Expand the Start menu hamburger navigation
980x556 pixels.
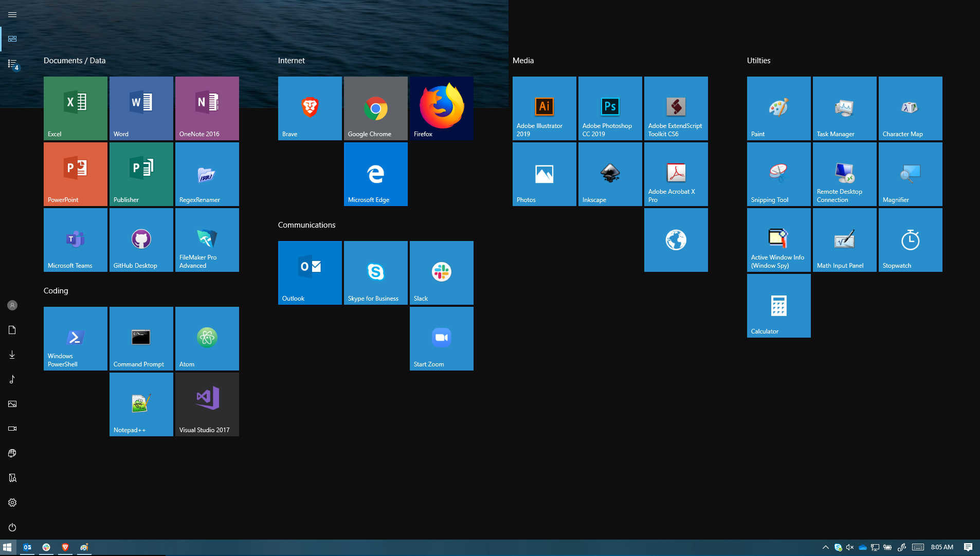[x=12, y=14]
